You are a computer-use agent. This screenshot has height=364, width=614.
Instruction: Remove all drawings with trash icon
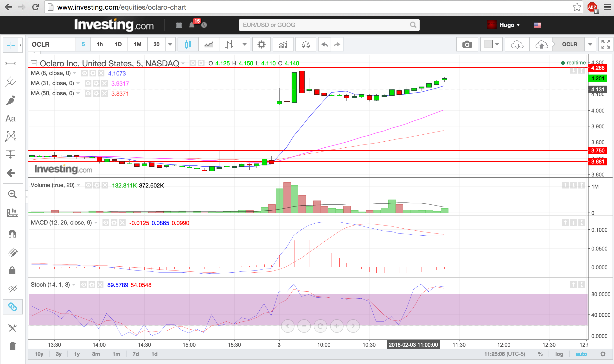tap(12, 346)
